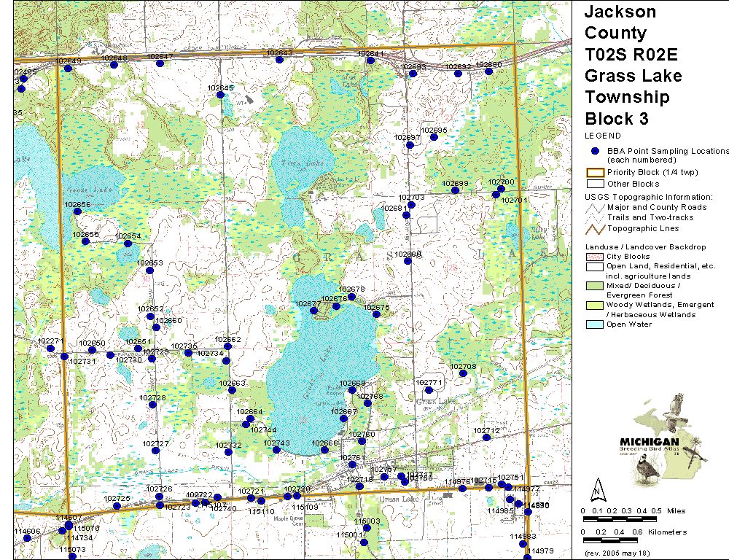Click the point marker labeled 102728
Screen dimensions: 729x560
click(x=153, y=405)
